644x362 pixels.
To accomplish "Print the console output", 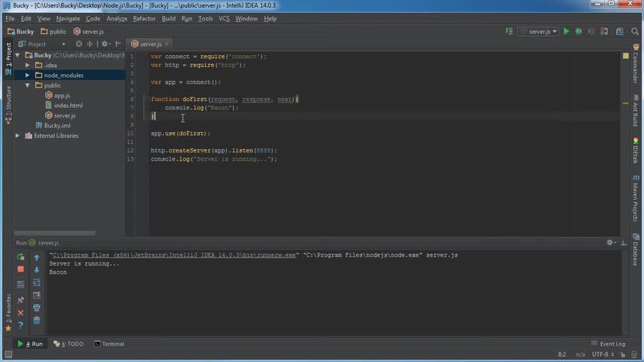I will click(36, 308).
